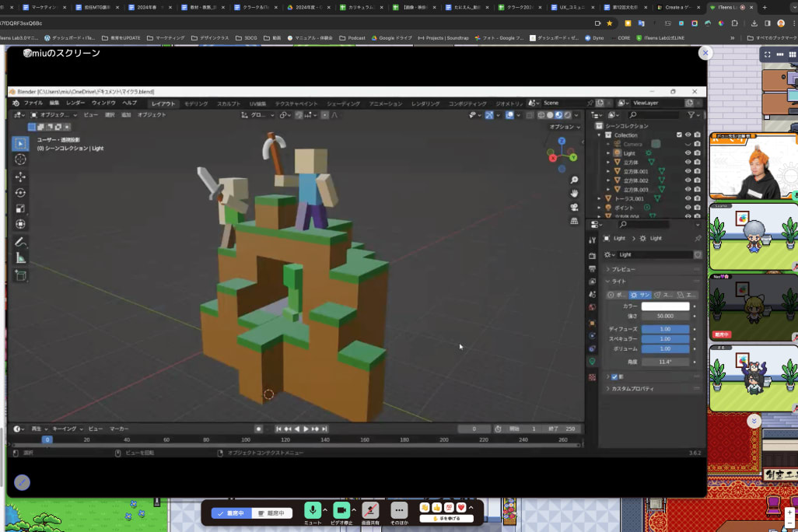Choose the Annotate pencil tool
The image size is (798, 532).
[x=20, y=242]
